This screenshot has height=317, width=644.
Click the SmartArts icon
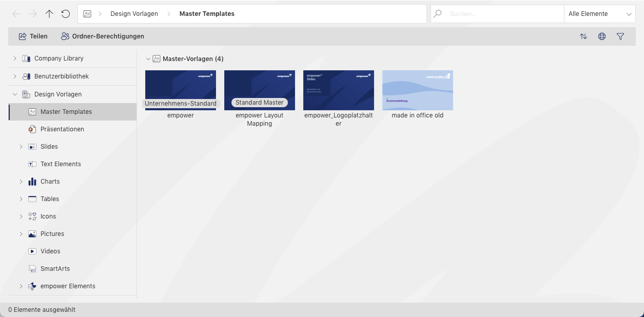32,269
